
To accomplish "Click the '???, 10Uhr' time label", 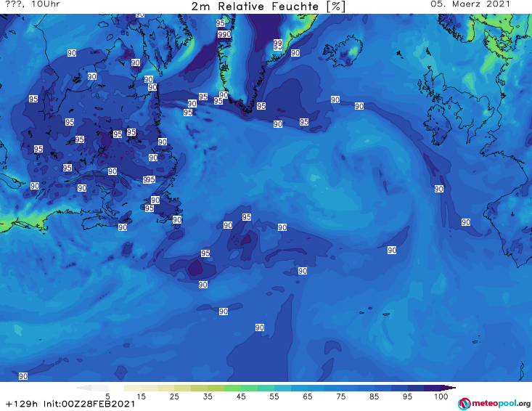I will [x=33, y=4].
